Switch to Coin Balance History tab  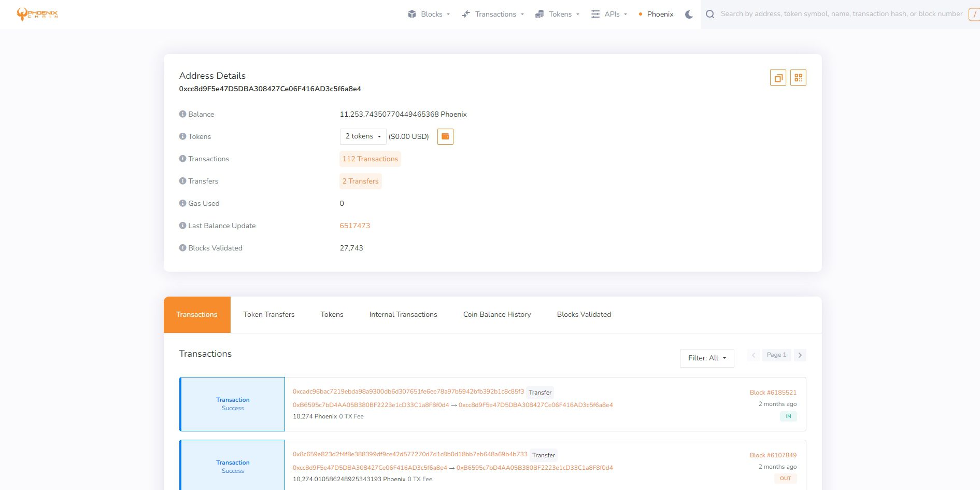tap(497, 315)
